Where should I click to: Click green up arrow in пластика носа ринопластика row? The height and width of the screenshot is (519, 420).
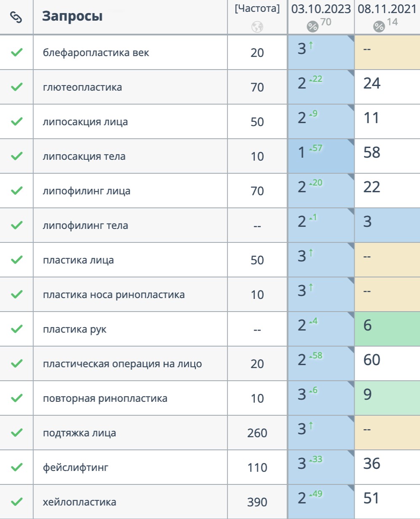311,288
